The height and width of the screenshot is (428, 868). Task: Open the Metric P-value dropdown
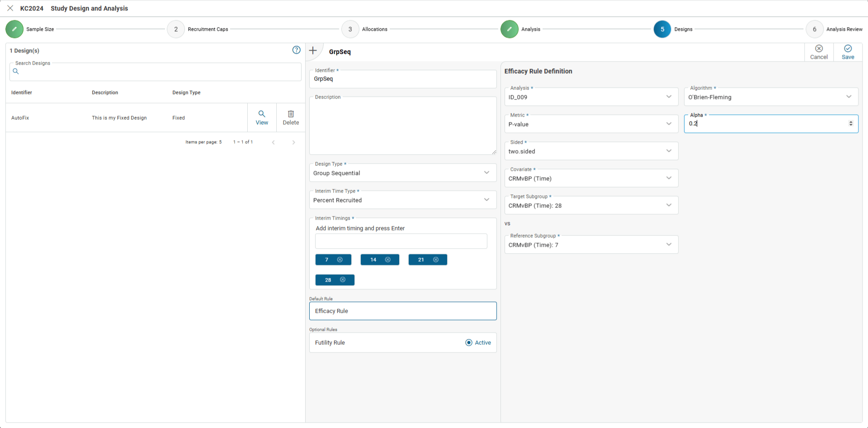(591, 124)
